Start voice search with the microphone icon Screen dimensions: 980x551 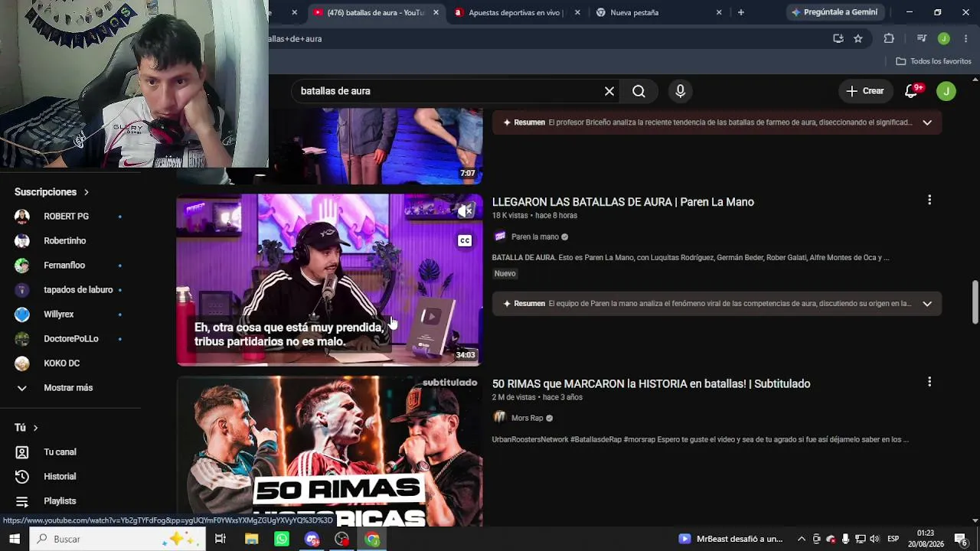[x=681, y=91]
